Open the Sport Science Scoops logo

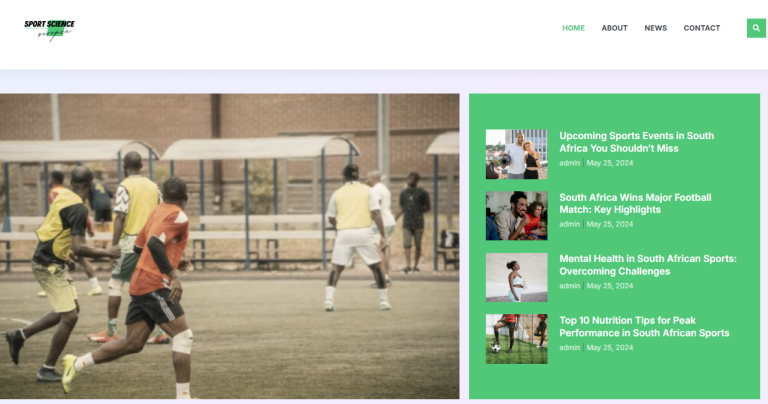click(x=49, y=30)
